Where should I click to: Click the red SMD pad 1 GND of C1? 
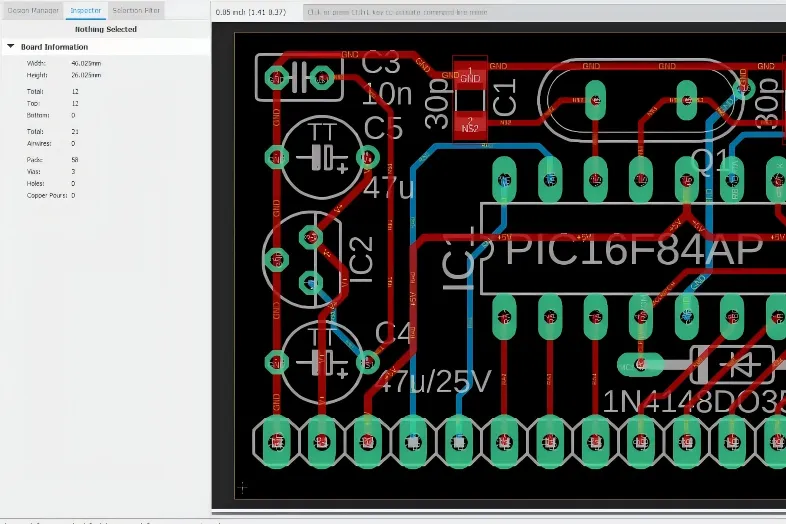click(470, 75)
